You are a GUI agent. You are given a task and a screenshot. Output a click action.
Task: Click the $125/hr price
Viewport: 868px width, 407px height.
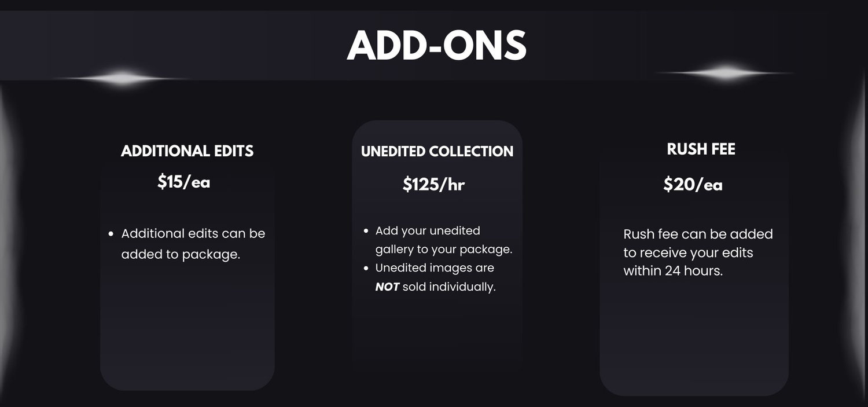(x=433, y=185)
